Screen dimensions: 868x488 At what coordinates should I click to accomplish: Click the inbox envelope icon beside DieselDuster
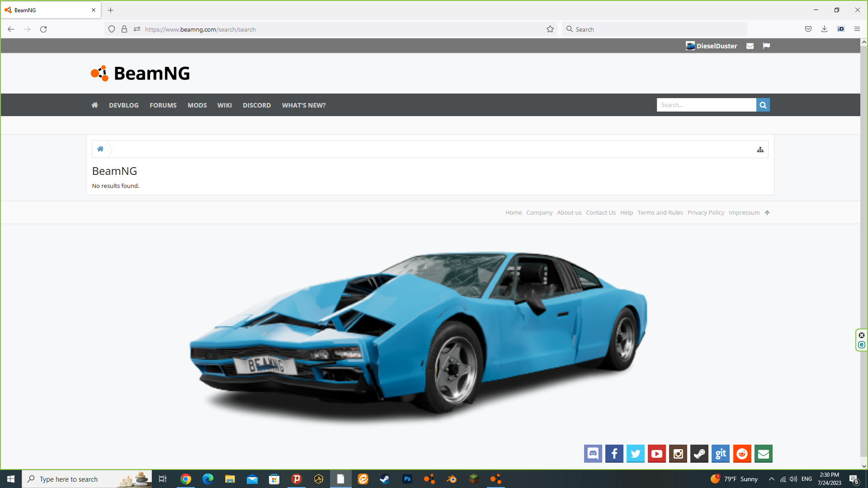(x=750, y=46)
